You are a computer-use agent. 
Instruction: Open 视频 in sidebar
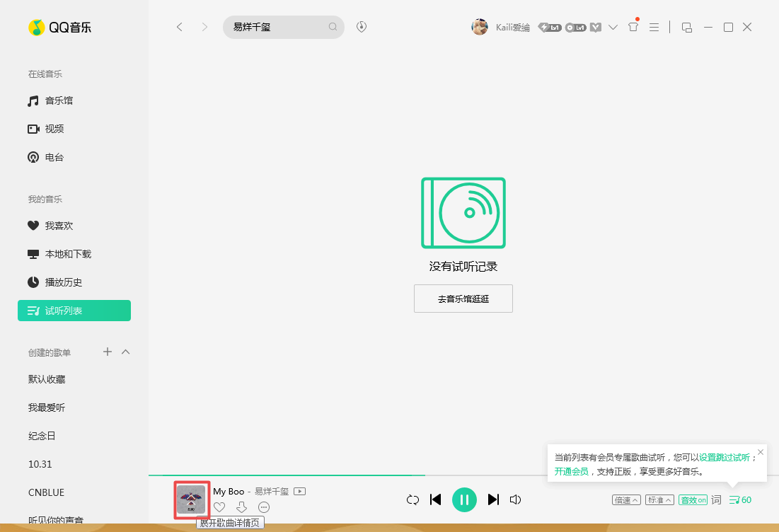click(74, 129)
